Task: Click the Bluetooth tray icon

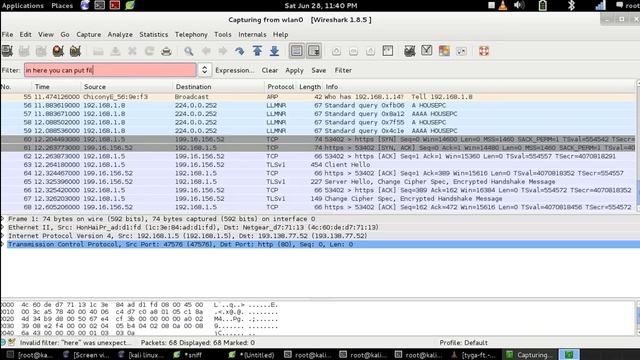Action: 571,5
